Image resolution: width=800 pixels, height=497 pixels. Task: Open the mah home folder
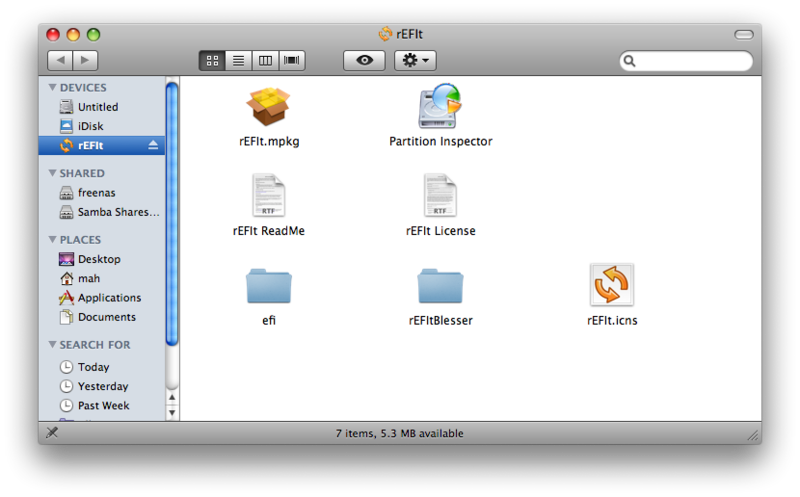coord(102,278)
